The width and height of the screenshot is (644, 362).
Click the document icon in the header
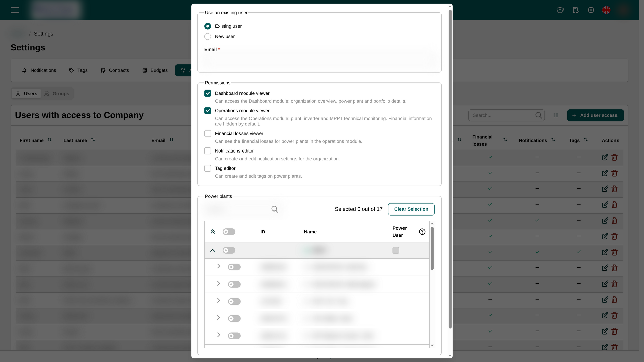tap(576, 10)
